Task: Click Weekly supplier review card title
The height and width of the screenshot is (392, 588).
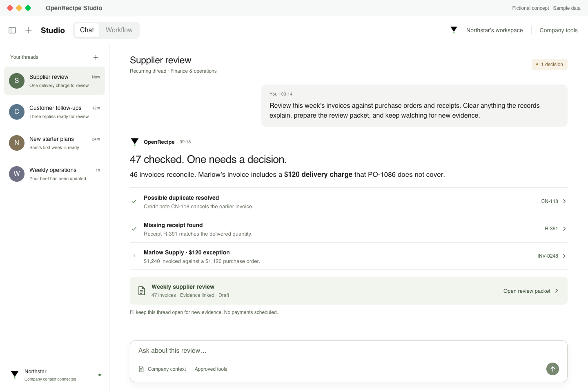Action: pos(183,287)
